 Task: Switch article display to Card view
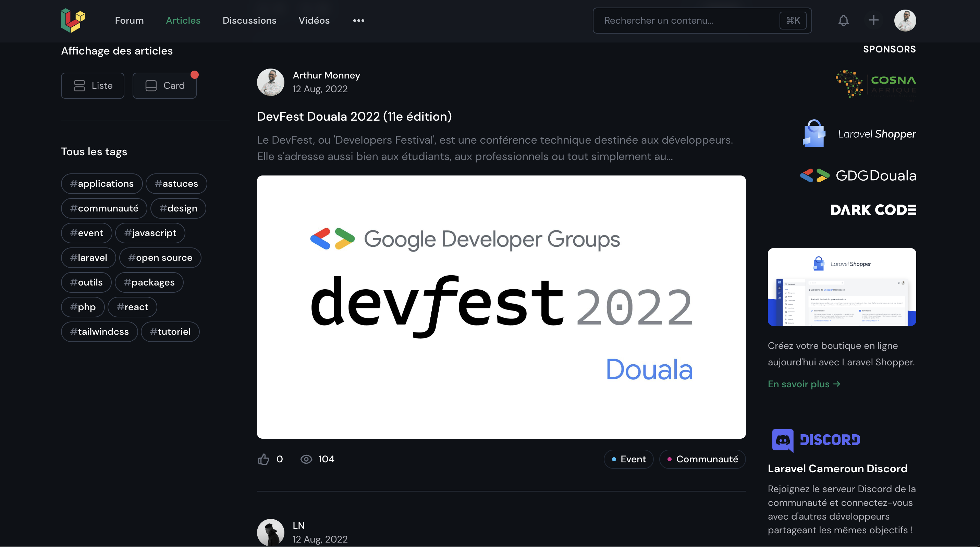pos(164,86)
